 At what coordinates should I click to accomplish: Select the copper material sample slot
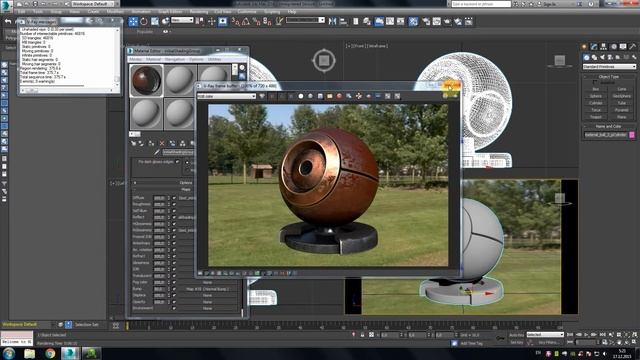[x=146, y=80]
